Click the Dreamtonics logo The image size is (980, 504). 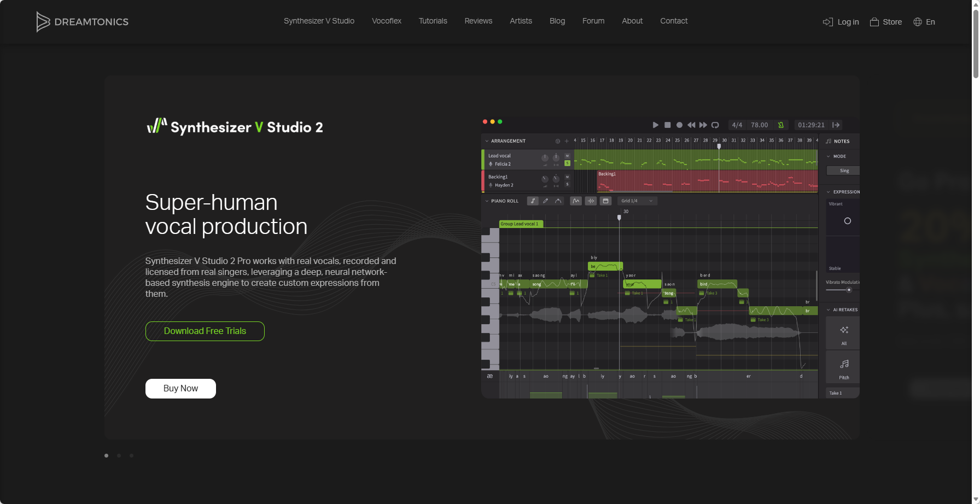tap(83, 22)
